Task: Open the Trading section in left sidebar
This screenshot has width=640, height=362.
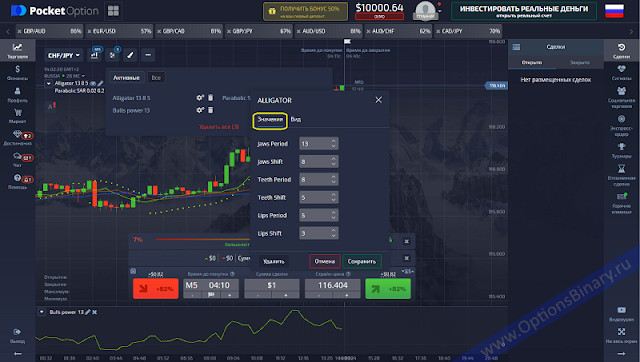Action: point(17,51)
